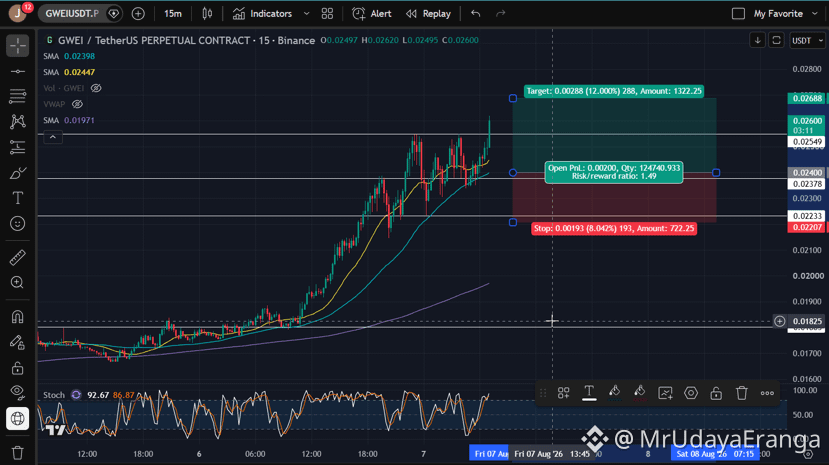Change the first fill color of the position
829x465 pixels.
pos(614,393)
